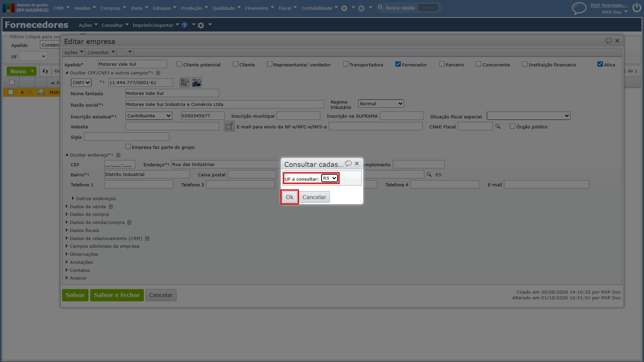Image resolution: width=644 pixels, height=362 pixels.
Task: Click the city search magnifier near RS
Action: [x=429, y=175]
